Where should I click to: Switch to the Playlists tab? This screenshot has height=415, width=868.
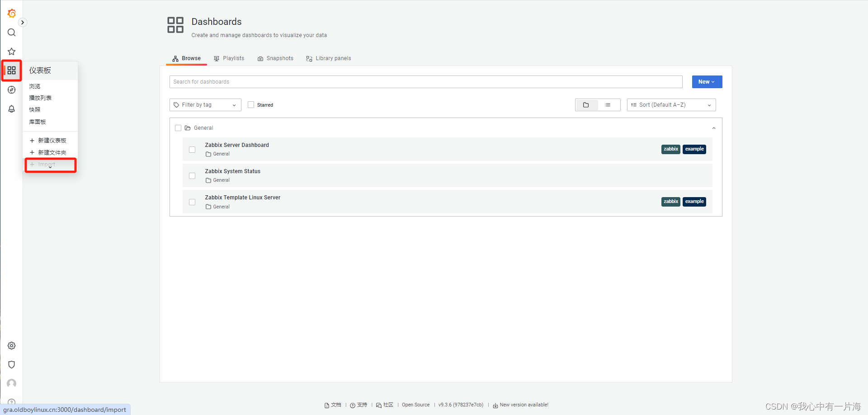point(229,58)
